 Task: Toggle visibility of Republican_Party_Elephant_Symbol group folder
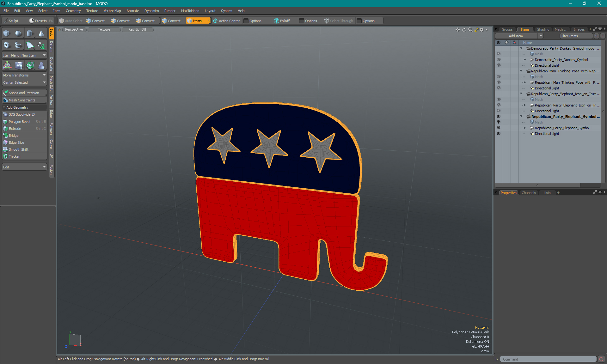[499, 128]
